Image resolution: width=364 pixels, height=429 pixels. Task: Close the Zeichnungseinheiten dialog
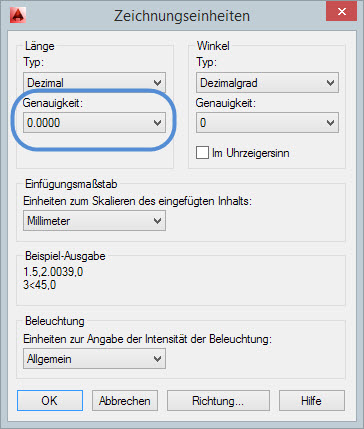pos(341,12)
